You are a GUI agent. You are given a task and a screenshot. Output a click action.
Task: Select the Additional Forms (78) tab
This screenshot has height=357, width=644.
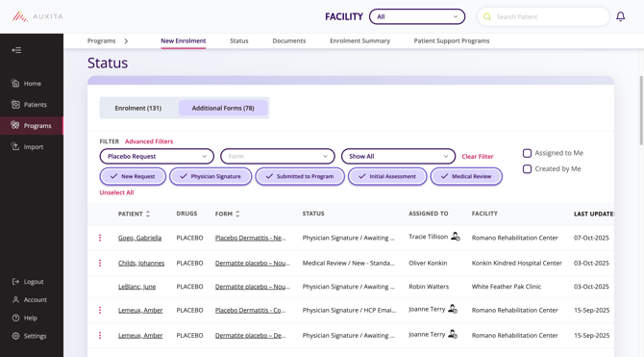pyautogui.click(x=223, y=108)
